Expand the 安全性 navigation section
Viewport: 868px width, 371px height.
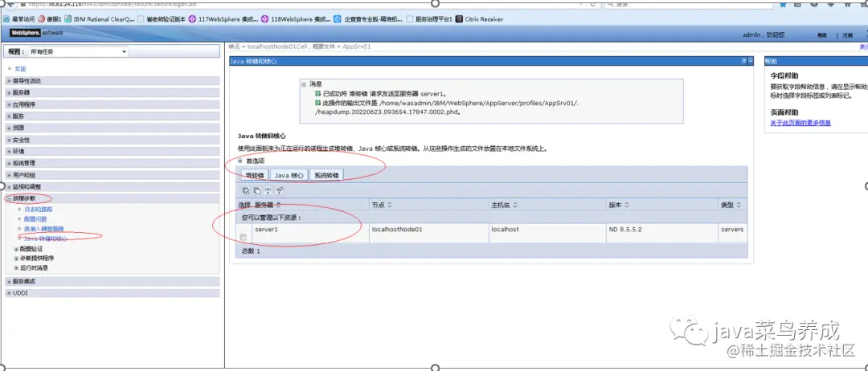pos(10,140)
